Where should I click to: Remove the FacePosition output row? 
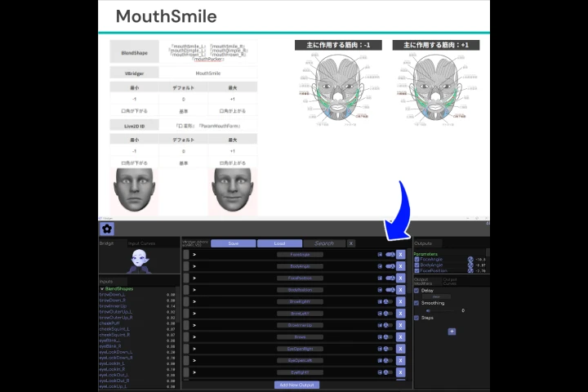coord(400,278)
